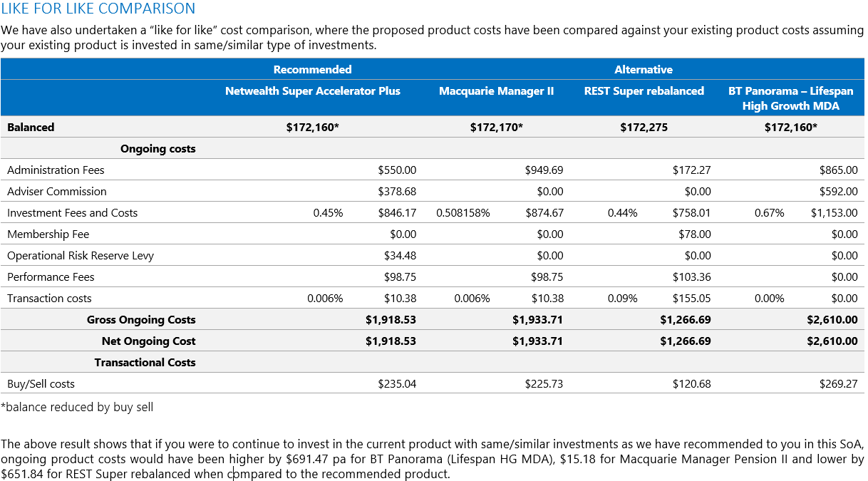
Task: Click the balance reduced by buy sell footnote
Action: (x=77, y=408)
